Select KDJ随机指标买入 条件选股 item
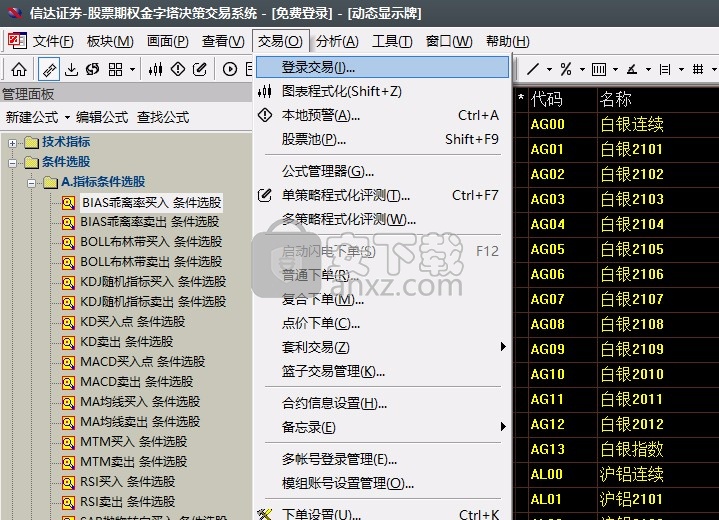The width and height of the screenshot is (719, 520). pos(153,282)
